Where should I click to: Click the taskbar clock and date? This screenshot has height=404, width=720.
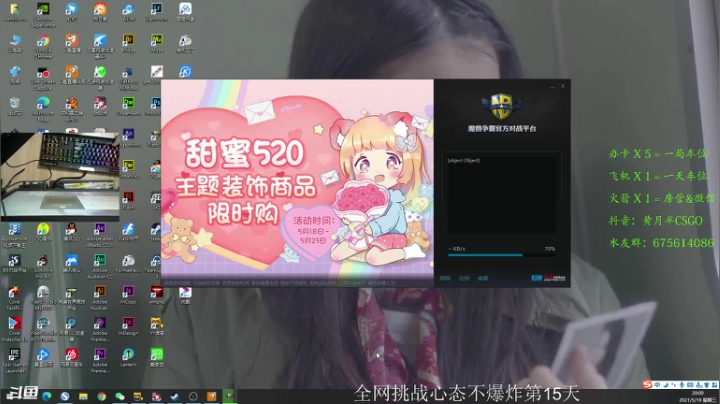(698, 397)
